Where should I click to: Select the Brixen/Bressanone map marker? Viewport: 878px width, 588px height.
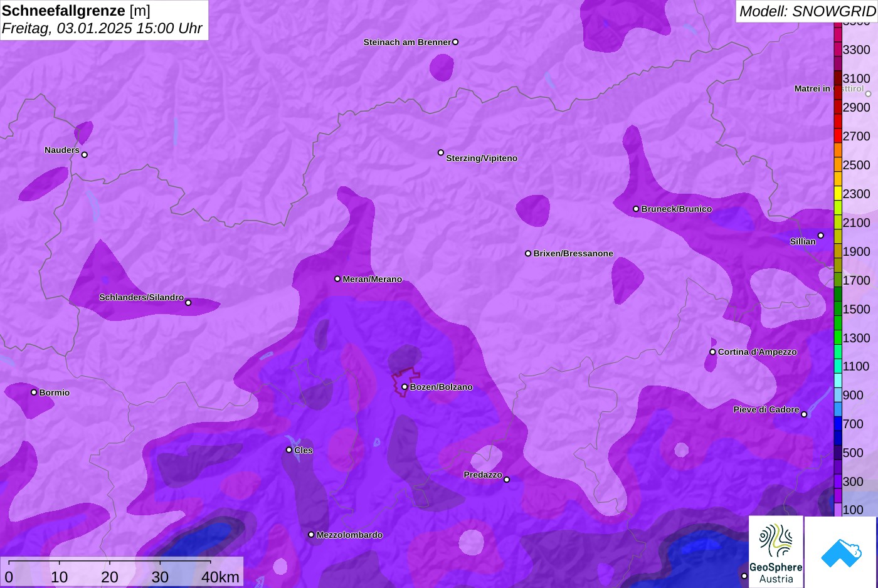pyautogui.click(x=528, y=253)
